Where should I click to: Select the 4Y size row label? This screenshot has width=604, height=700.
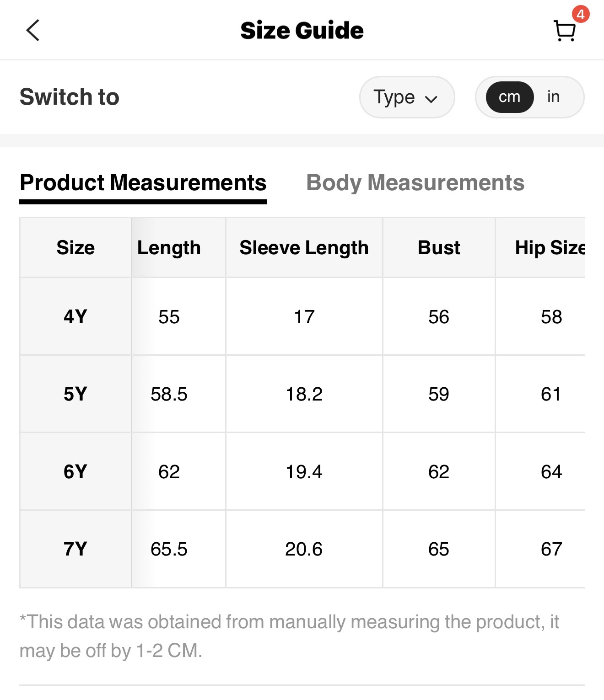[75, 316]
